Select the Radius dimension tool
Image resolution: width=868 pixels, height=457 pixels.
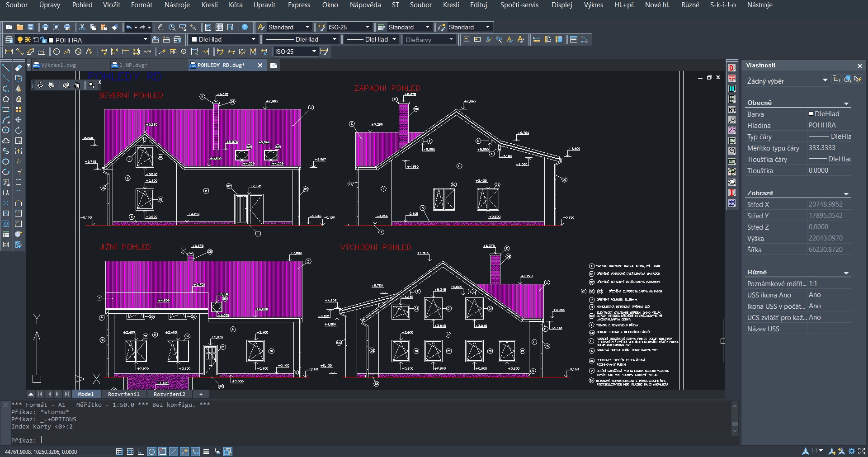[57, 52]
